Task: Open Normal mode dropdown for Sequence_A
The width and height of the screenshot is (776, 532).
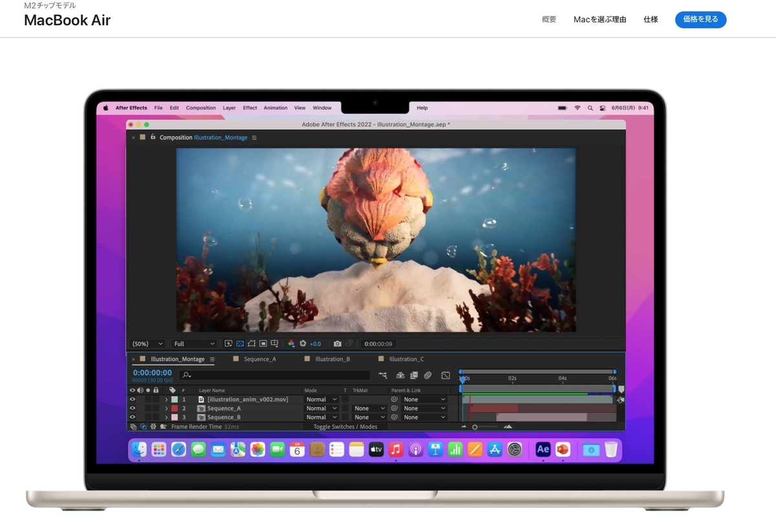Action: tap(321, 409)
